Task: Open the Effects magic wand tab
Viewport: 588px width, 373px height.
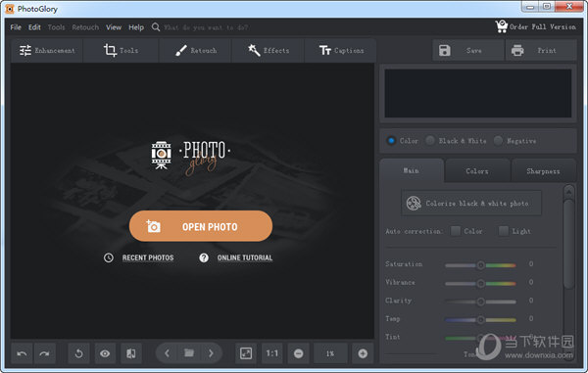Action: [269, 50]
